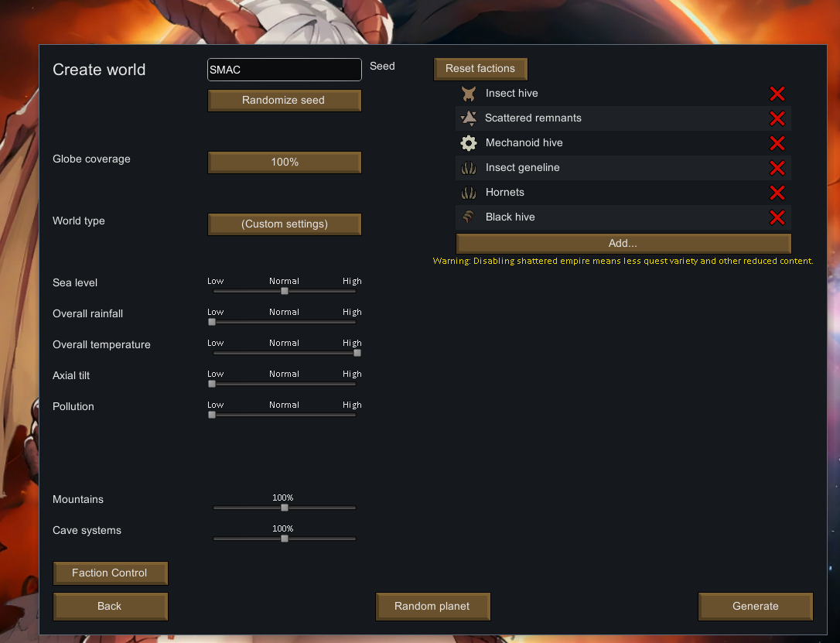
Task: Click the Axial tilt label
Action: click(71, 375)
